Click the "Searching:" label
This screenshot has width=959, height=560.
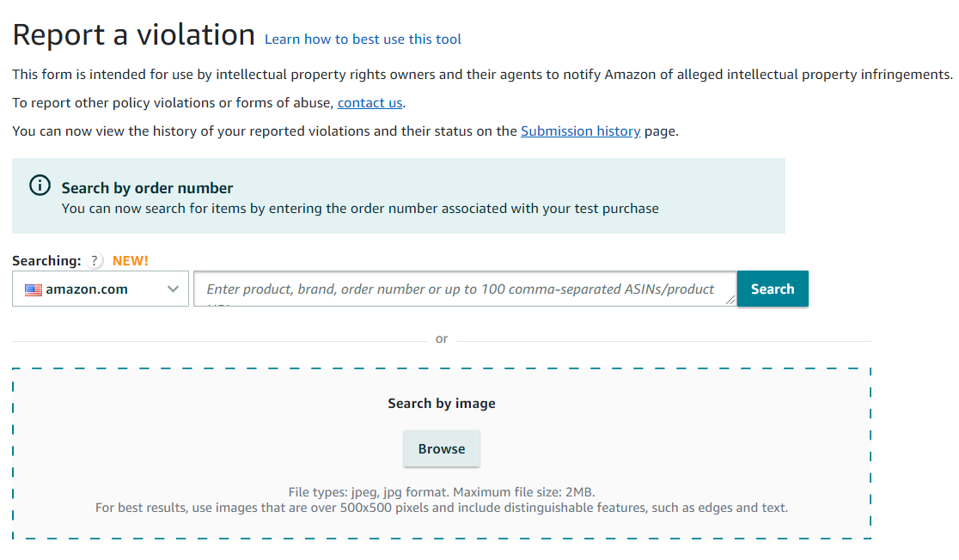46,261
